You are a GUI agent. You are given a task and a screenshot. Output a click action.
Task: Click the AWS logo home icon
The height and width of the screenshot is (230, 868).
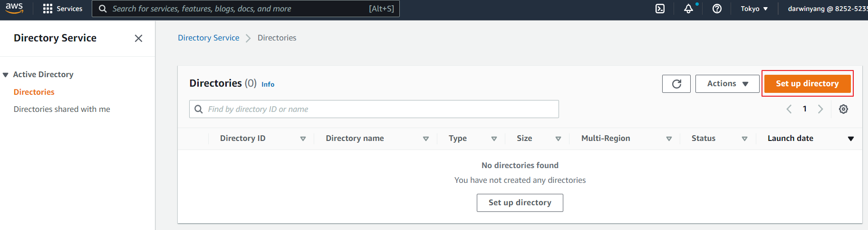pos(14,8)
